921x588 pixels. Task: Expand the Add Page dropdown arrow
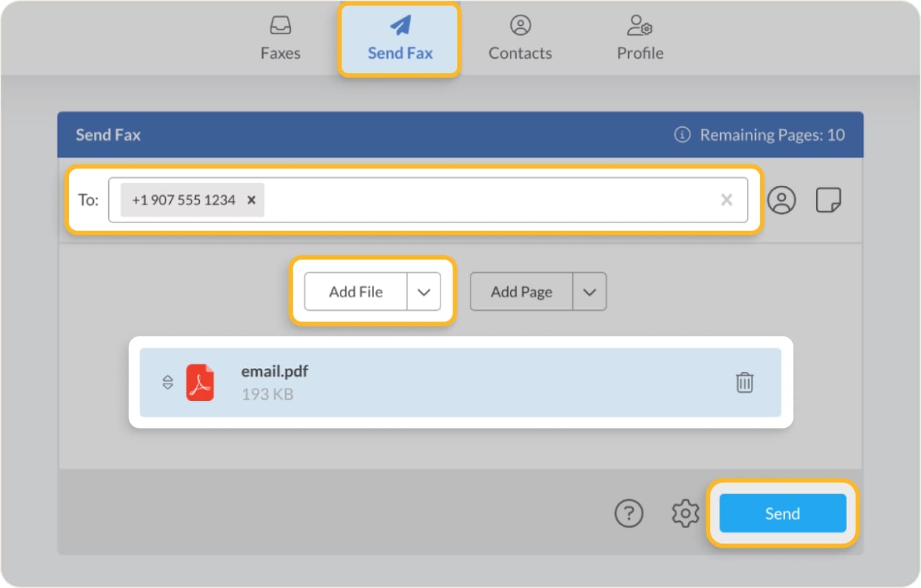tap(589, 291)
